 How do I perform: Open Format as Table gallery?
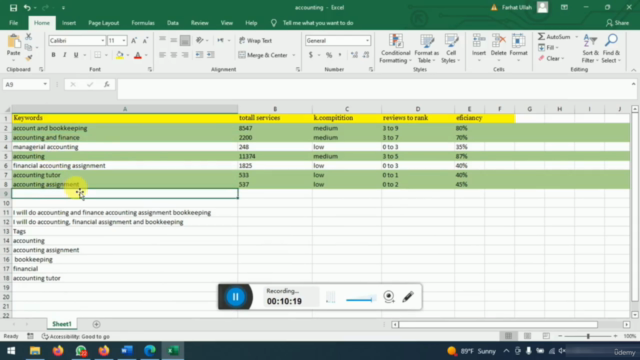[427, 49]
